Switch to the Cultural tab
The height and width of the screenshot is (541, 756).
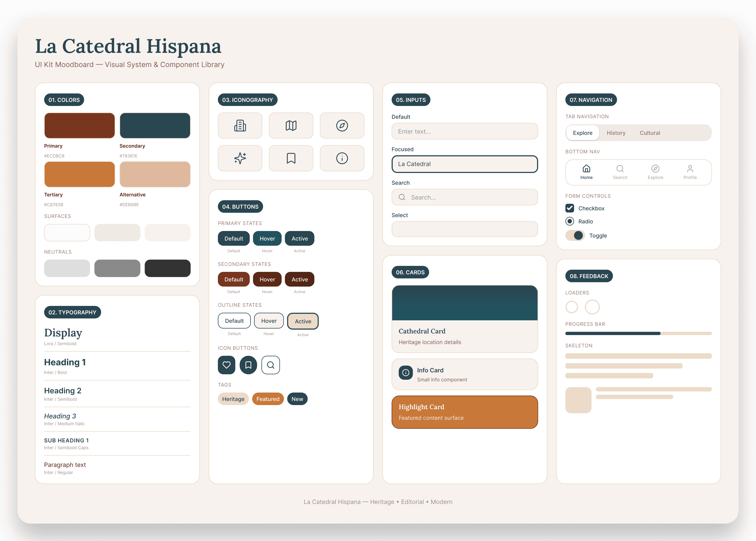650,133
